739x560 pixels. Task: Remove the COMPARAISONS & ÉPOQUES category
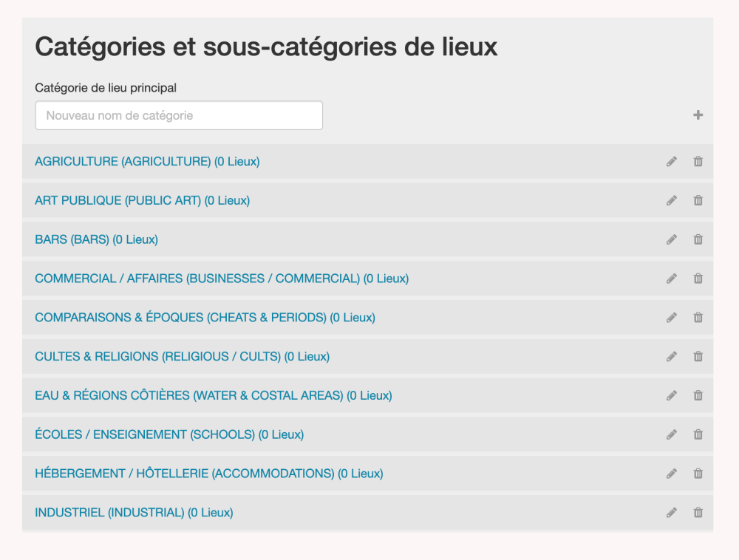pyautogui.click(x=698, y=318)
